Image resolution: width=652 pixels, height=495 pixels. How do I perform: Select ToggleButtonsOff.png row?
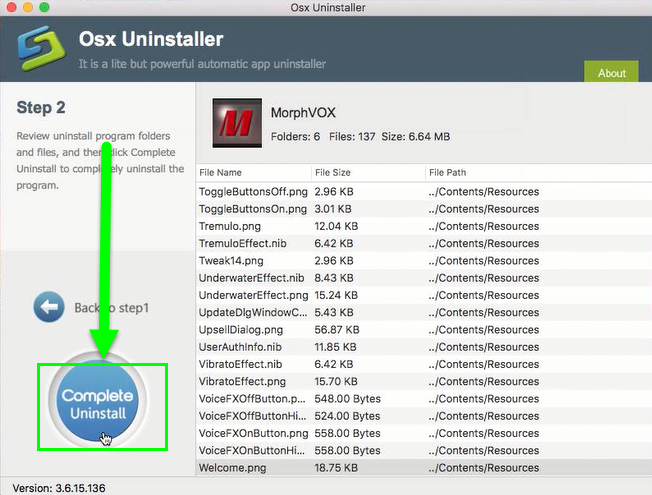[424, 191]
